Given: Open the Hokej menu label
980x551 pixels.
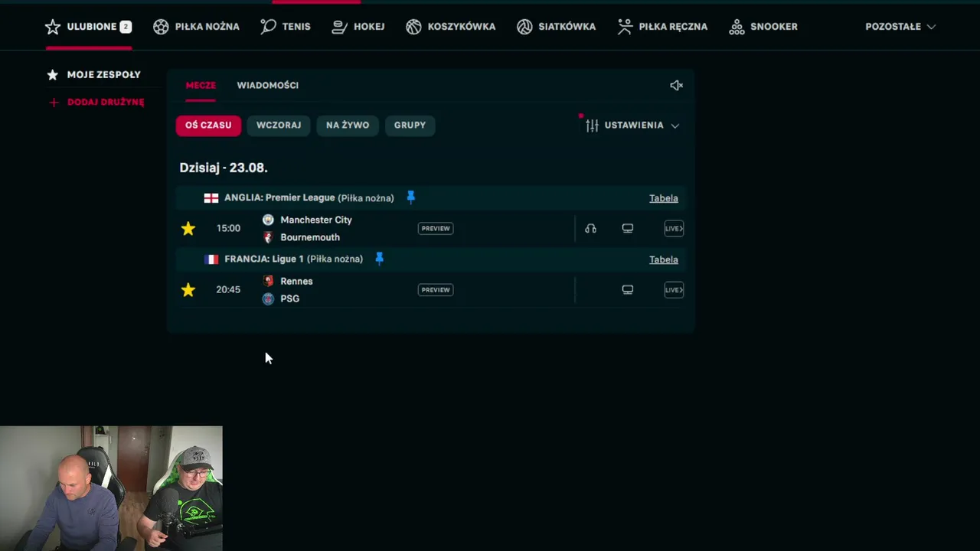Looking at the screenshot, I should click(369, 27).
